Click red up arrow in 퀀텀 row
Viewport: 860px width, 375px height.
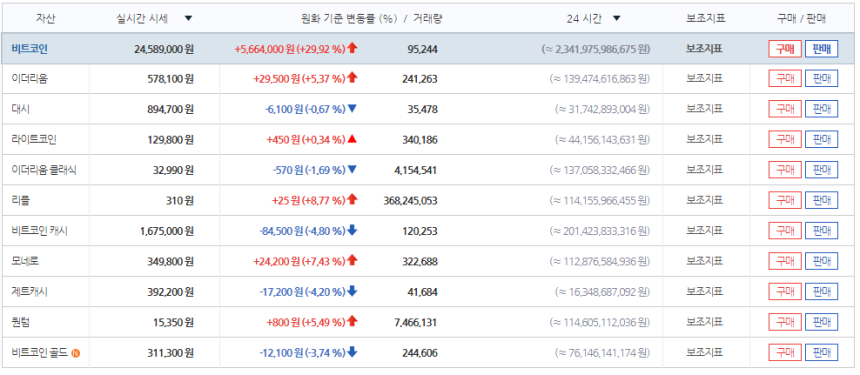352,322
